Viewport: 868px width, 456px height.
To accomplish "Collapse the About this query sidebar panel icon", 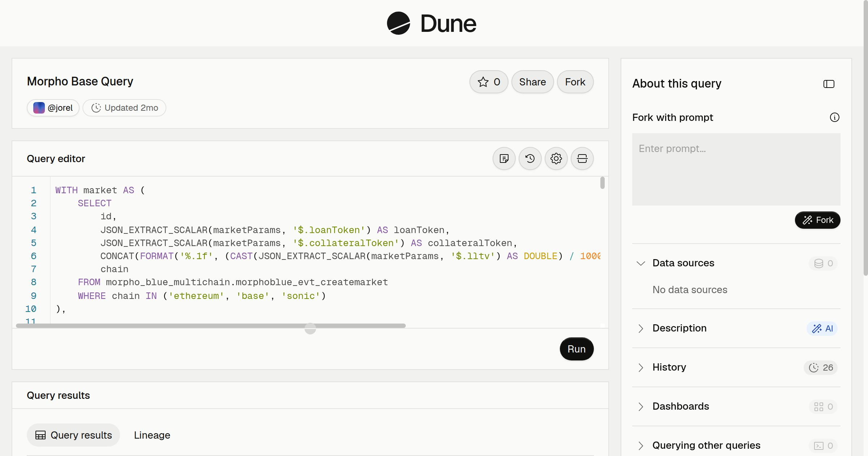I will coord(829,84).
